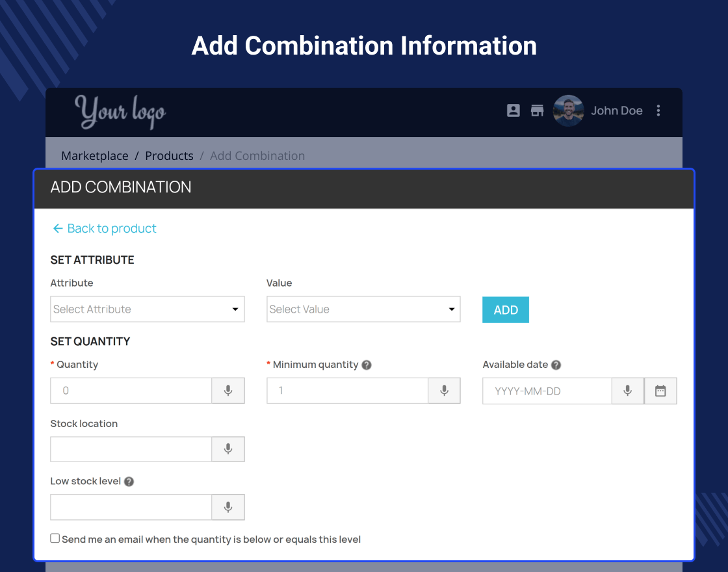Image resolution: width=728 pixels, height=572 pixels.
Task: Open the store shop icon in header
Action: (537, 110)
